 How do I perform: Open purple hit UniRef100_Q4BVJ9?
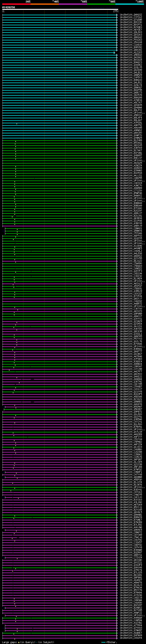click(x=131, y=226)
